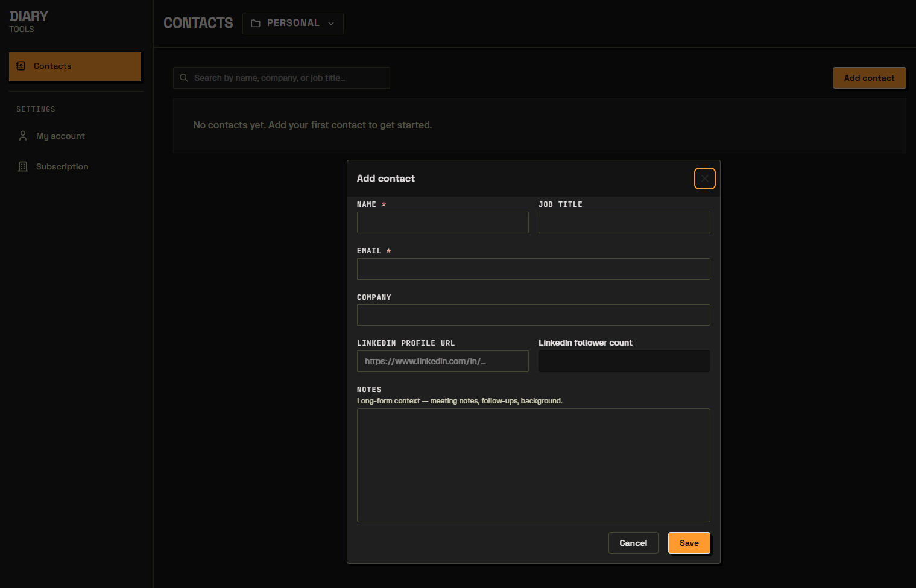Click the LinkedIn follower count field
The image size is (916, 588).
pyautogui.click(x=624, y=361)
